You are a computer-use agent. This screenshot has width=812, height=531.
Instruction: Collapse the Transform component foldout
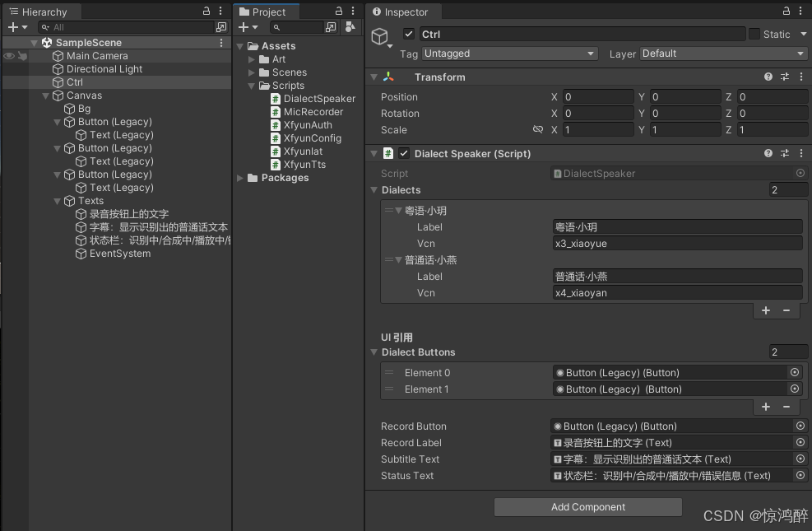374,77
